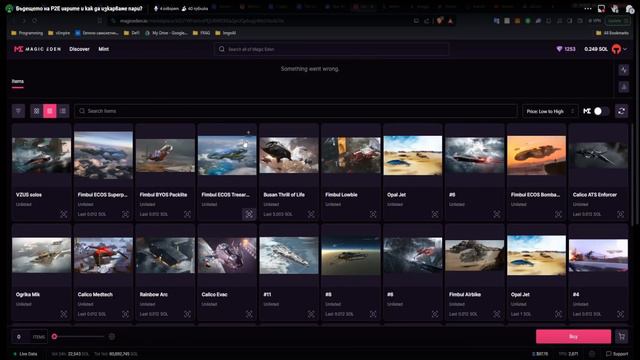Click the pink Buy button
Image resolution: width=640 pixels, height=360 pixels.
[573, 336]
